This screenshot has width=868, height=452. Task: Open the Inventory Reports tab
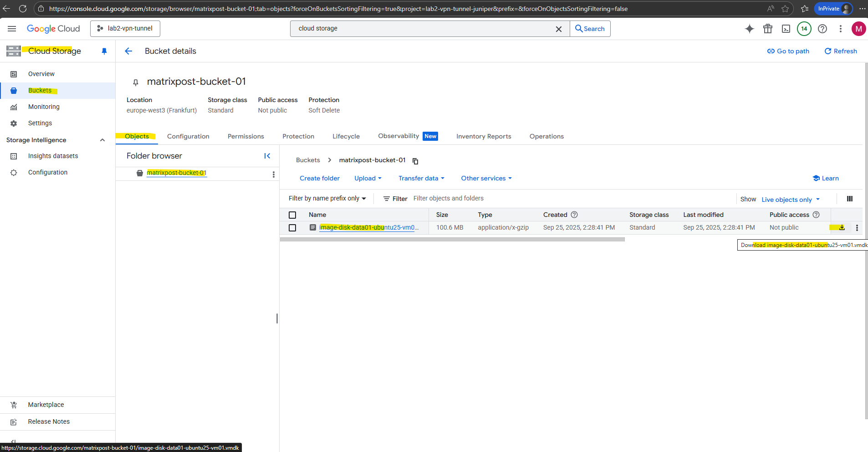[484, 136]
